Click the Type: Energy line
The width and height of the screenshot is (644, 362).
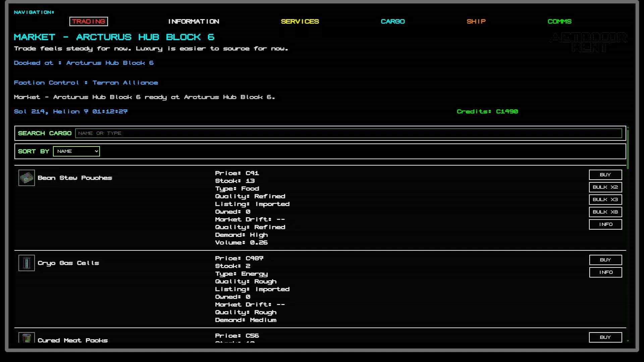[x=241, y=274]
